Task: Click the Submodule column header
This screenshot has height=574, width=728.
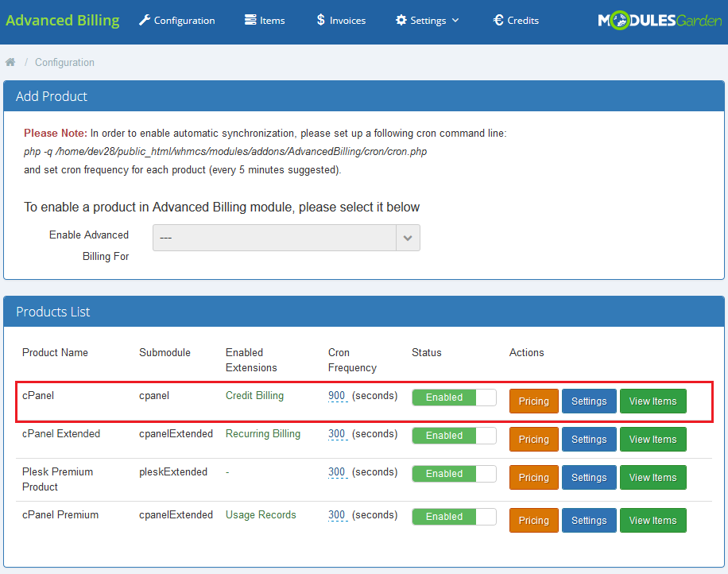Action: (x=165, y=352)
